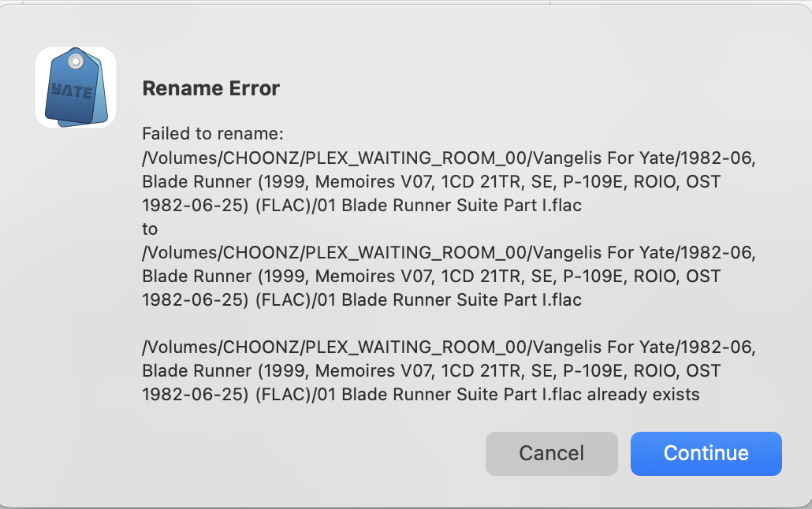Click the source filename line under 'Failed to rename'

click(362, 206)
